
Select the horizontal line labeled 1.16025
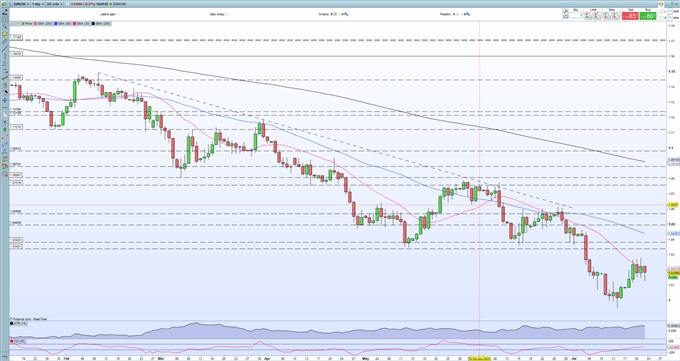338,56
